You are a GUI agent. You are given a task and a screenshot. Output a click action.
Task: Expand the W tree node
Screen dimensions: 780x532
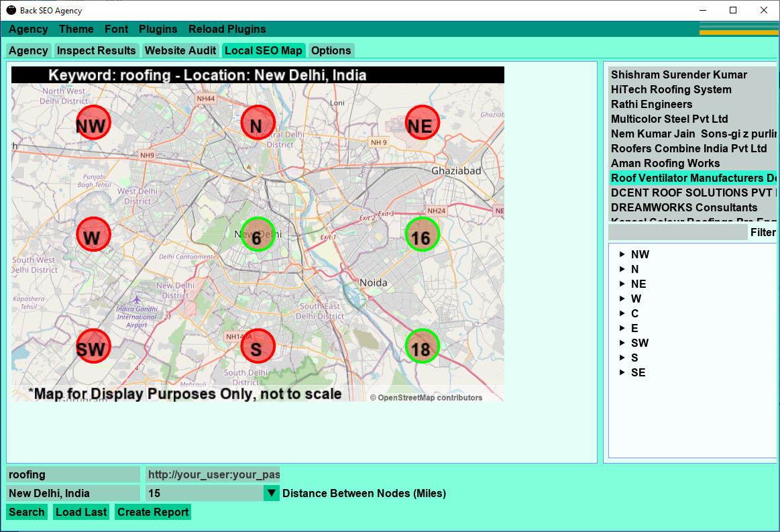click(x=622, y=299)
